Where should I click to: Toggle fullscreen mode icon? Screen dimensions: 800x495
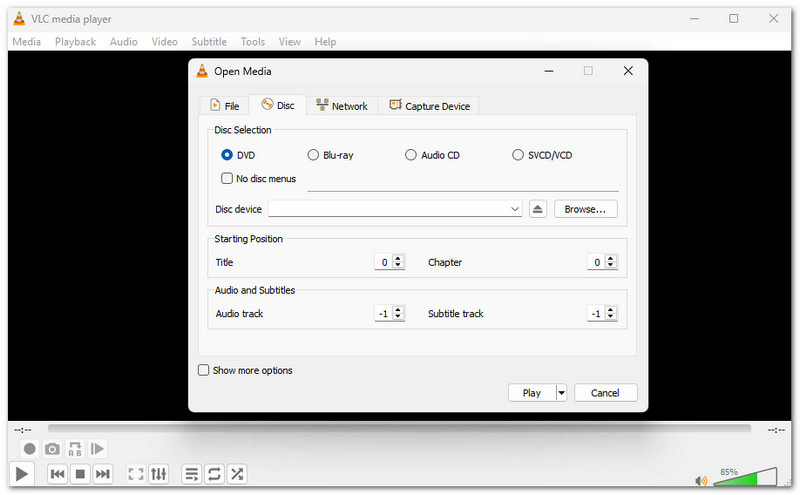136,474
